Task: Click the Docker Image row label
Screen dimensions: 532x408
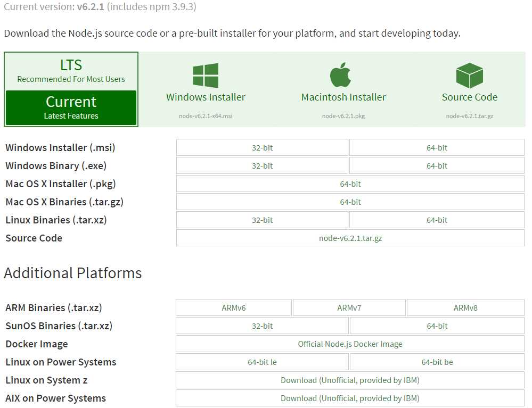Action: click(x=37, y=344)
